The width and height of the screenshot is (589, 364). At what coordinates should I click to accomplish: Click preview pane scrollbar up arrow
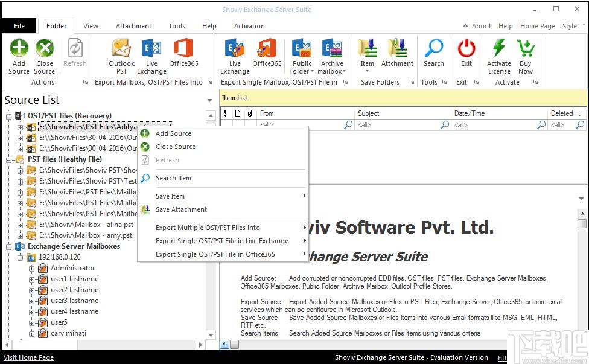pos(582,214)
